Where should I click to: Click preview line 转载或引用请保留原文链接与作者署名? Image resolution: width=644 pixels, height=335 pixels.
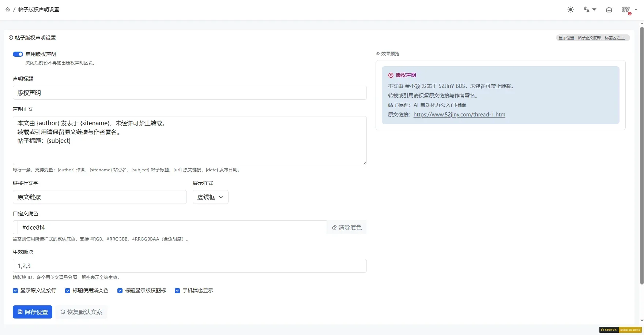click(x=433, y=96)
